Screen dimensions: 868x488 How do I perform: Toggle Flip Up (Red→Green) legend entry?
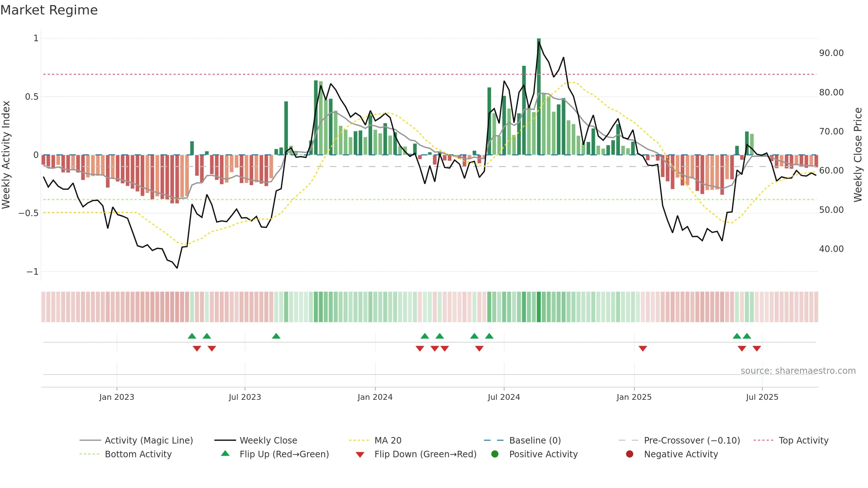[275, 454]
